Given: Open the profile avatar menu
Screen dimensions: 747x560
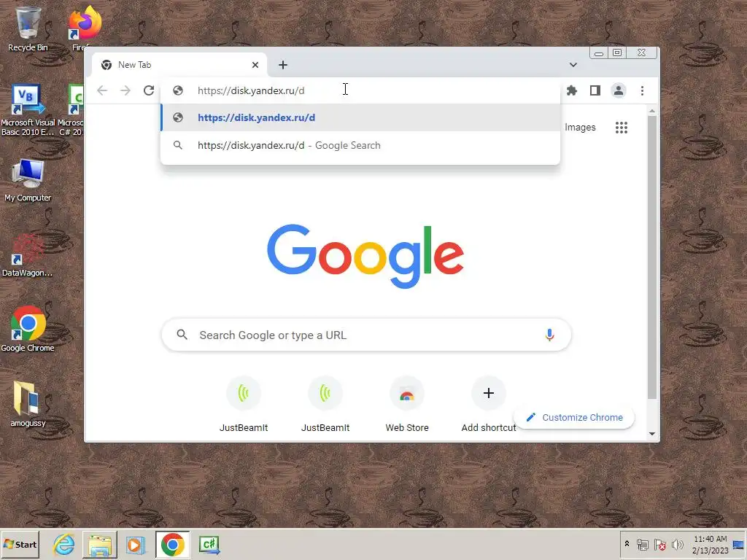Looking at the screenshot, I should pyautogui.click(x=619, y=90).
